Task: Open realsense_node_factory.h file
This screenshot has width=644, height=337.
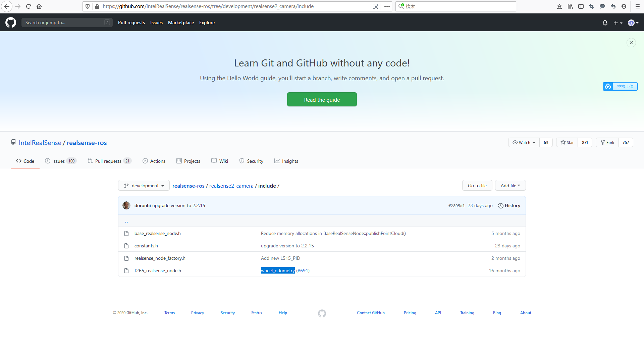Action: (160, 258)
